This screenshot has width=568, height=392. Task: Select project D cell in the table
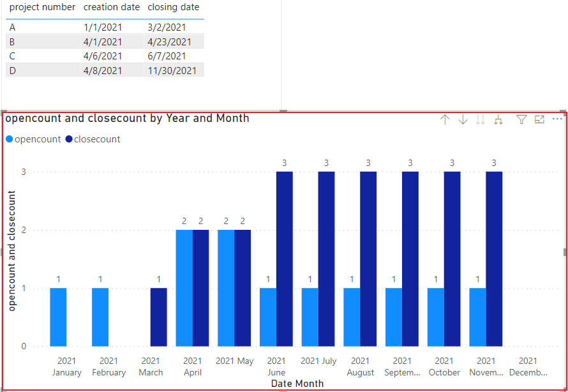(43, 70)
